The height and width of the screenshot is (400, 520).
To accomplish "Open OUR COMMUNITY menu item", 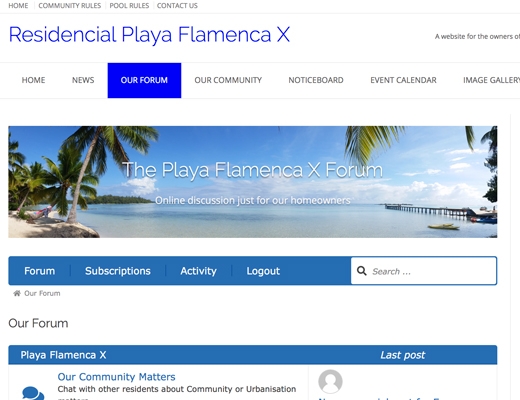I will (228, 80).
